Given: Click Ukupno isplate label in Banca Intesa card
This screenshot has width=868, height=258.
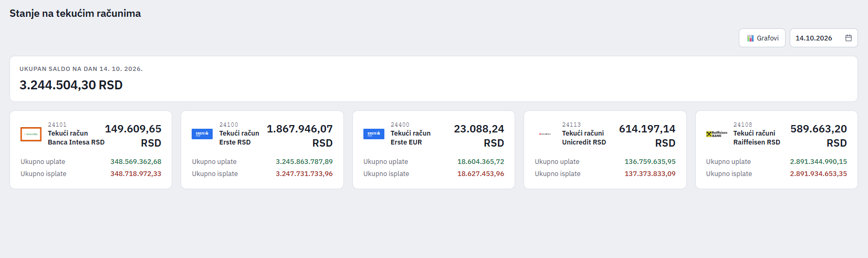Looking at the screenshot, I should (44, 174).
